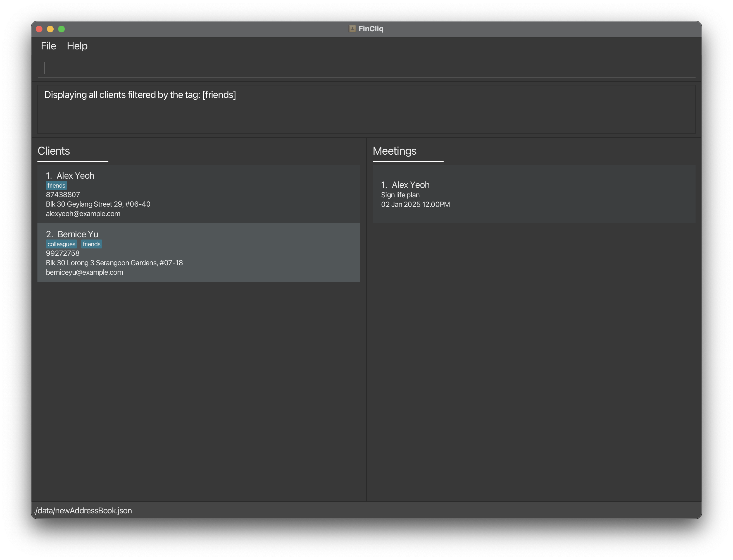Viewport: 733px width, 560px height.
Task: Minimize the FinCliq window
Action: [50, 29]
